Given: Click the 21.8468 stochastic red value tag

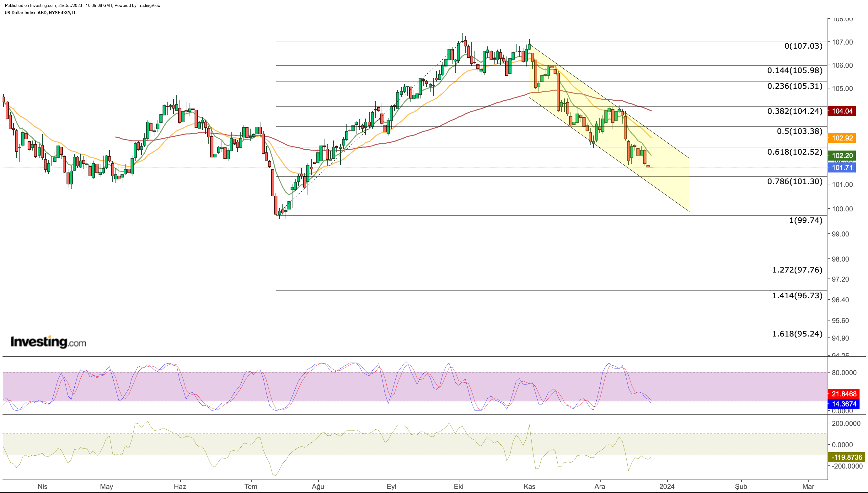Looking at the screenshot, I should click(843, 394).
